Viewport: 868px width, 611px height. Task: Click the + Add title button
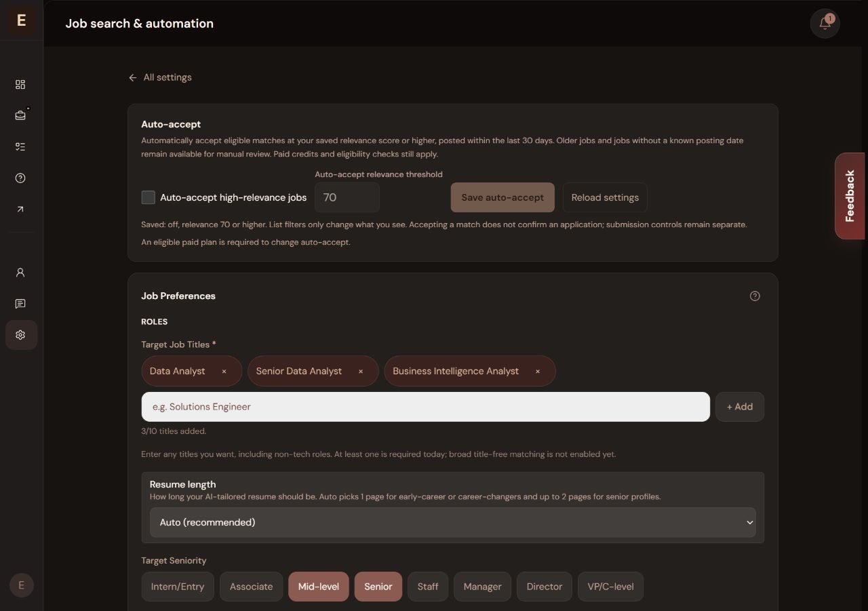pos(740,407)
